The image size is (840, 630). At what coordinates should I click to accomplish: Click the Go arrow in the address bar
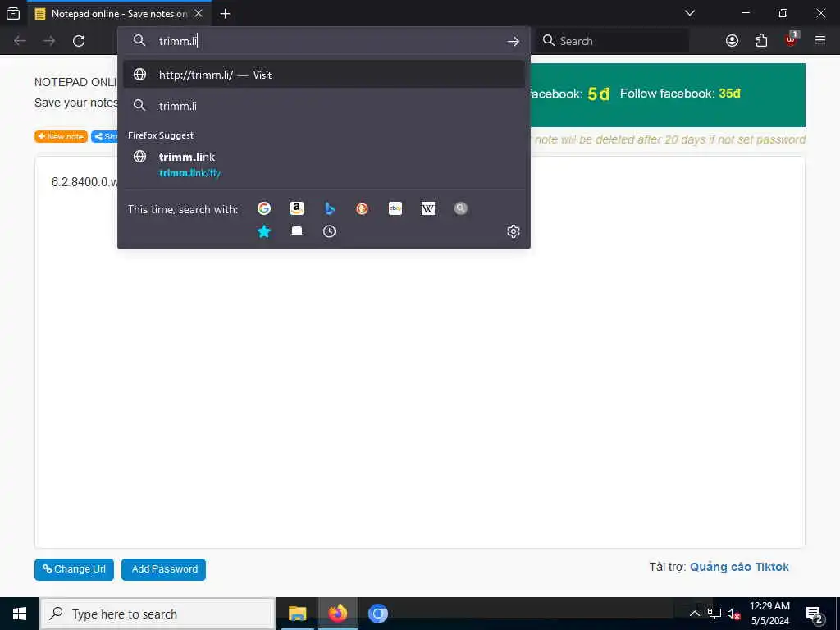[514, 41]
